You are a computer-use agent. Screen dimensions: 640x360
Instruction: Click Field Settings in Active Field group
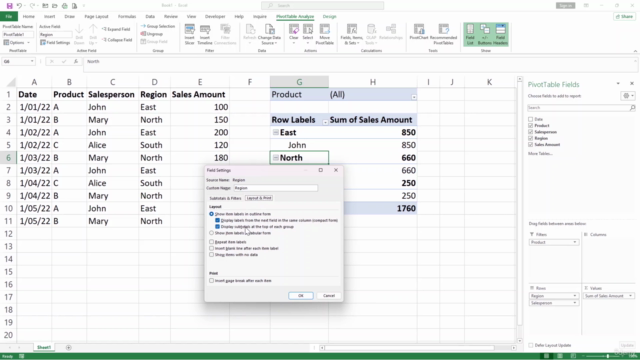(55, 42)
